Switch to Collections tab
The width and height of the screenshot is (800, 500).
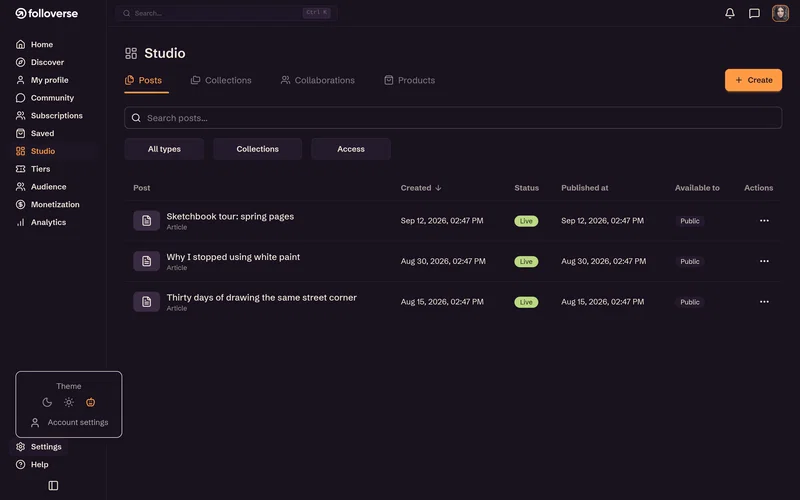[221, 80]
